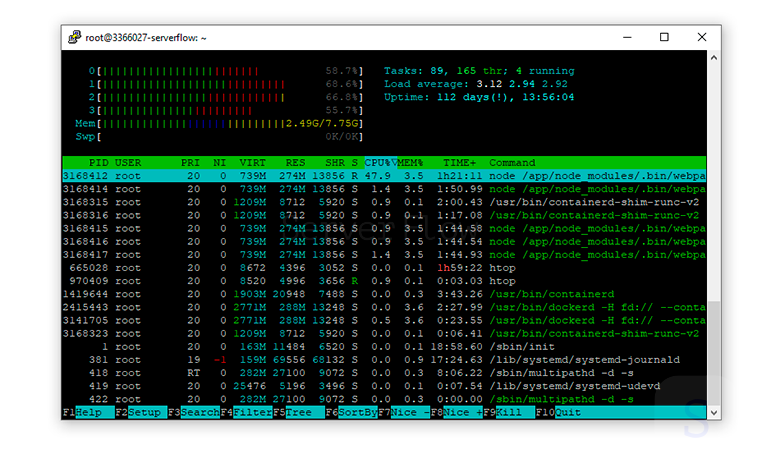This screenshot has width=762, height=455.
Task: Select process row PID 3168323
Action: coord(384,333)
